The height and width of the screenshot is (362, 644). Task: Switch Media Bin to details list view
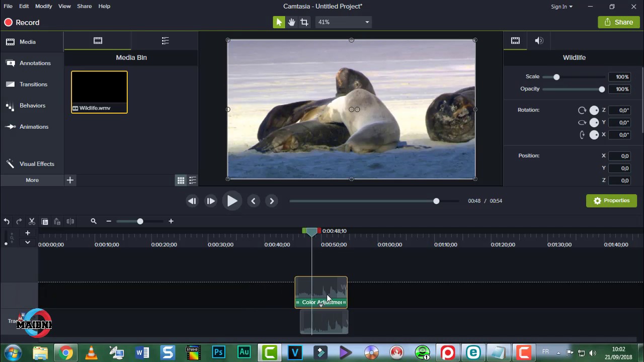[193, 180]
